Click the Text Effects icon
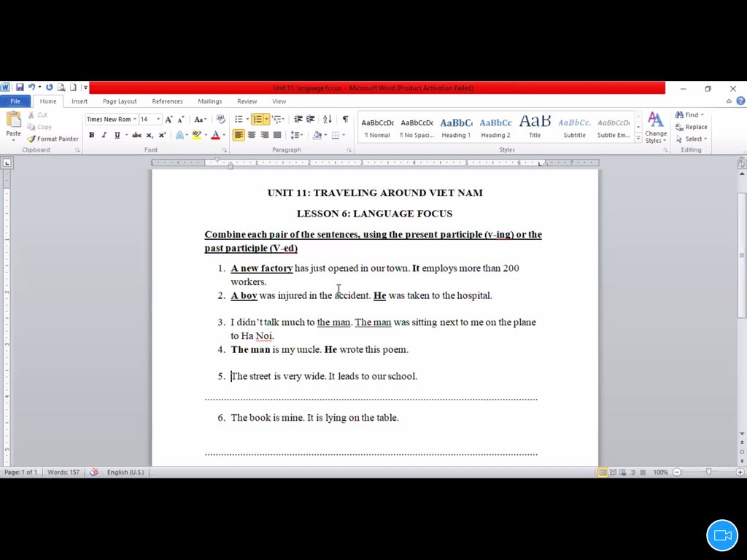Viewport: 747px width, 560px height. [179, 135]
